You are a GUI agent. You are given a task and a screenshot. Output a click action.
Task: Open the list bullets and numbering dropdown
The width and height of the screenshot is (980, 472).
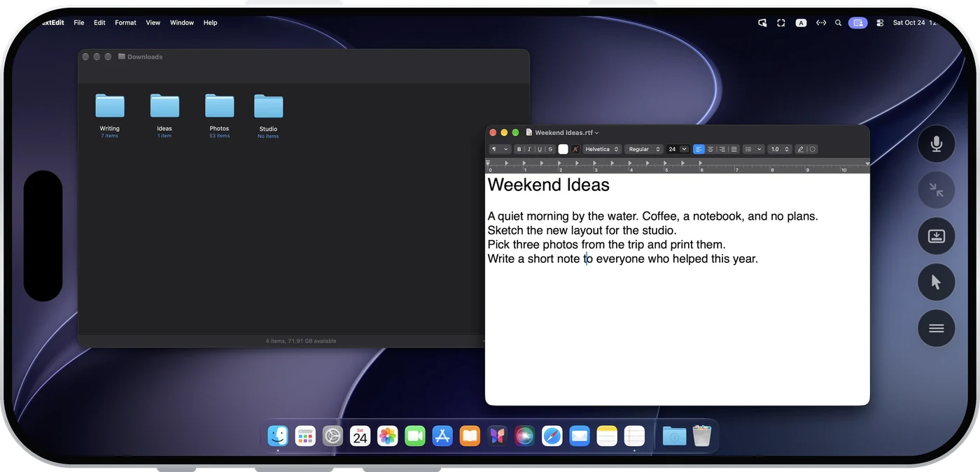753,149
